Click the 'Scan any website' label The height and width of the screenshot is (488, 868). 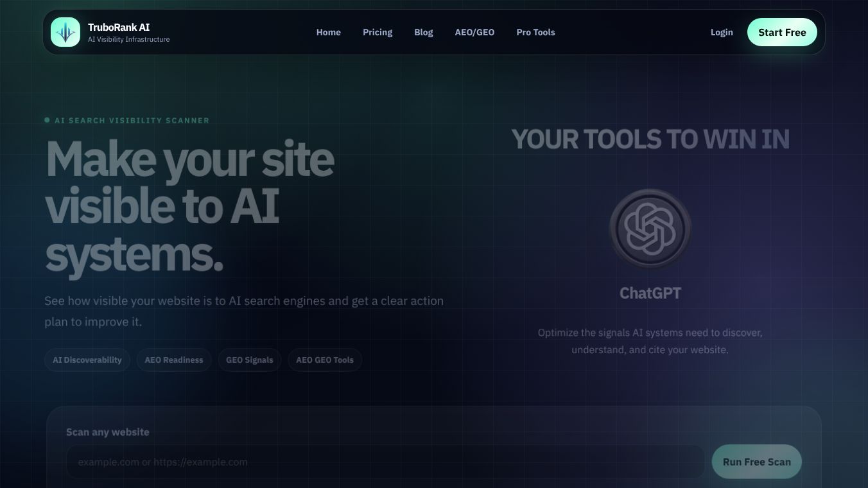pos(108,432)
